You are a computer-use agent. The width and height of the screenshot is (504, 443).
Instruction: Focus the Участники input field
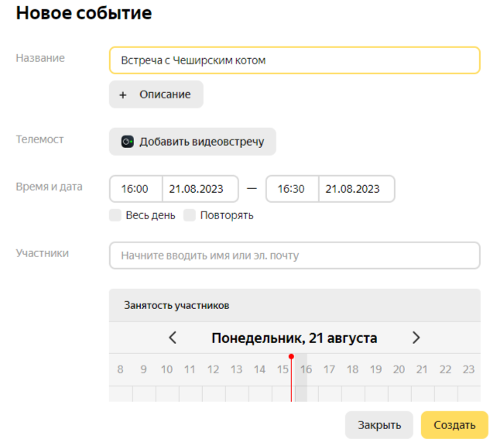coord(295,256)
